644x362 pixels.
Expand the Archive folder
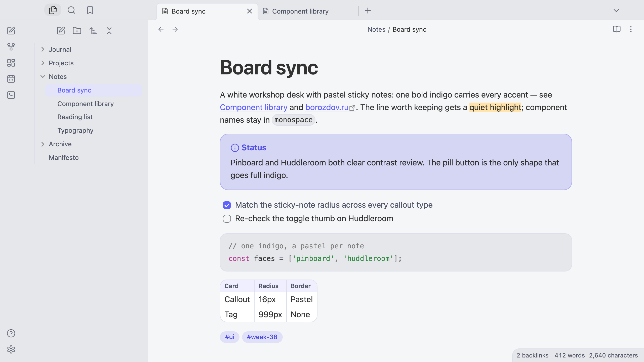(43, 144)
